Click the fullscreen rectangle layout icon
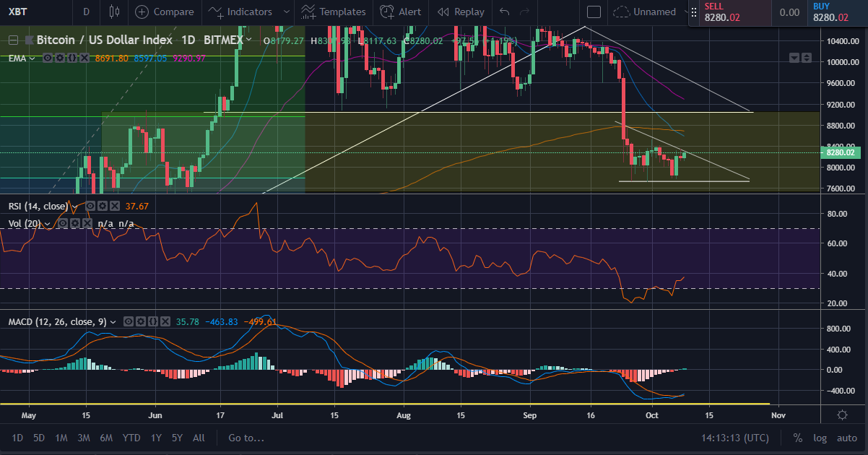Image resolution: width=868 pixels, height=455 pixels. (x=594, y=12)
